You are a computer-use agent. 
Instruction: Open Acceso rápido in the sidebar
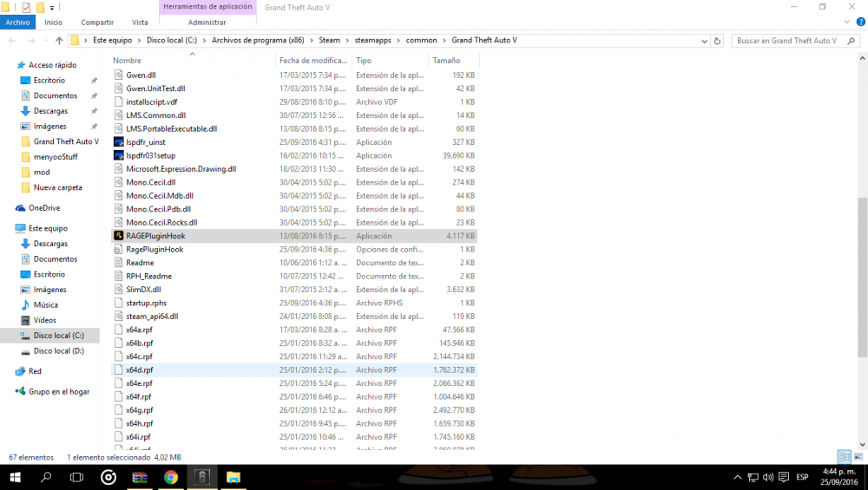point(53,65)
